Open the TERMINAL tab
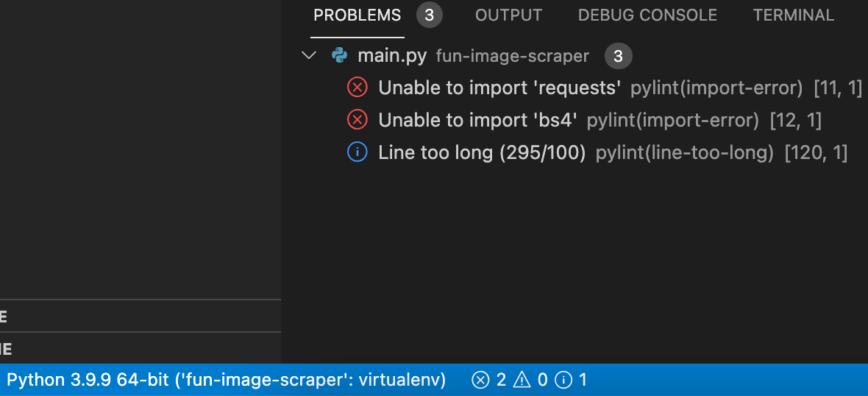 point(793,15)
